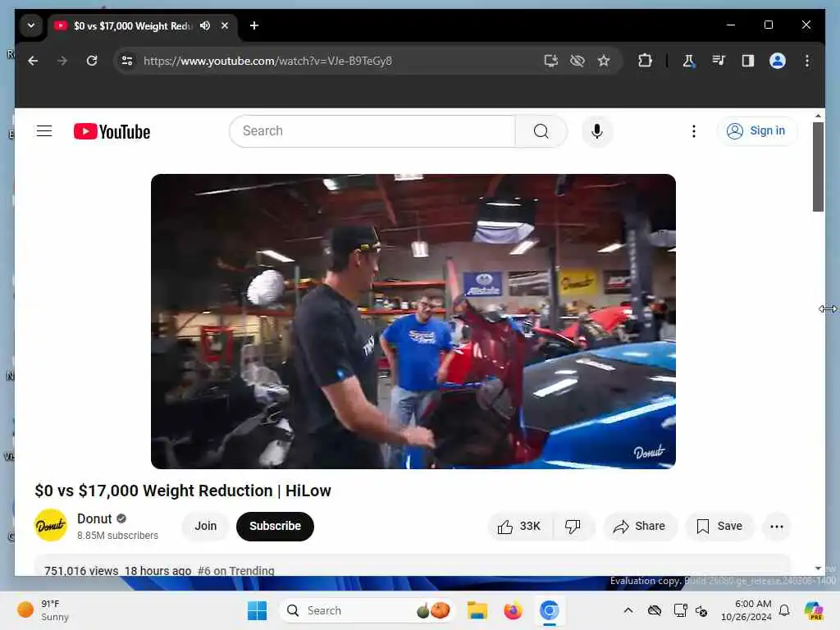840x630 pixels.
Task: Open the Copilot preview icon
Action: pyautogui.click(x=814, y=610)
